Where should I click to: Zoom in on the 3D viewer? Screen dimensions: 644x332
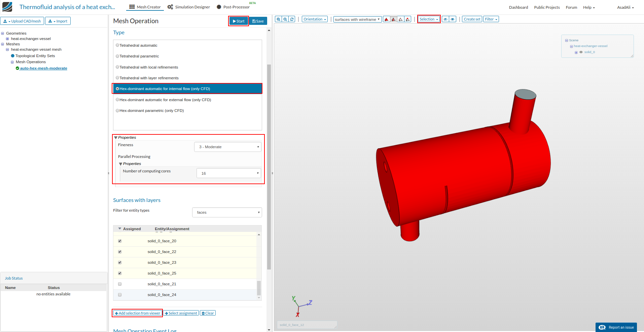pos(278,19)
